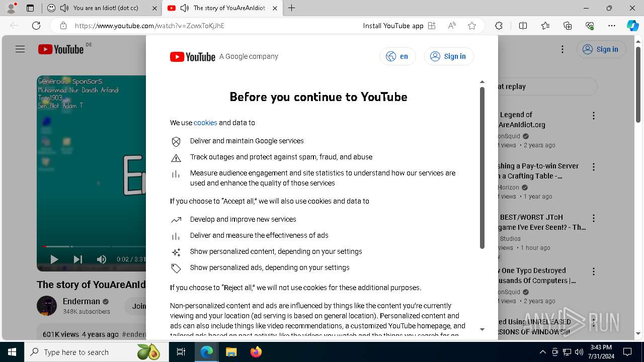Launch Firefox from taskbar
This screenshot has width=644, height=362.
tap(256, 352)
